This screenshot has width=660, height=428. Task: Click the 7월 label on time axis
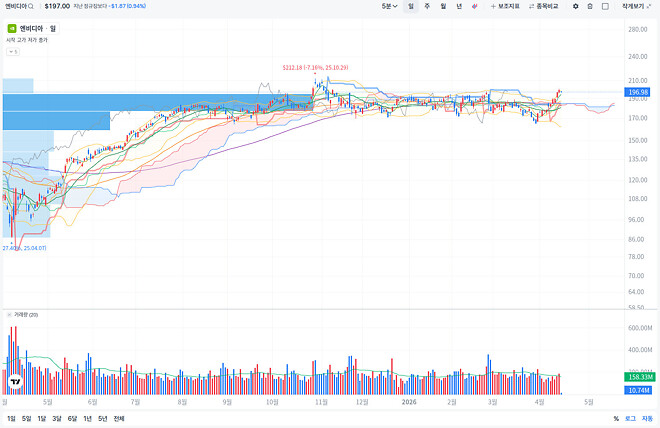tap(135, 402)
